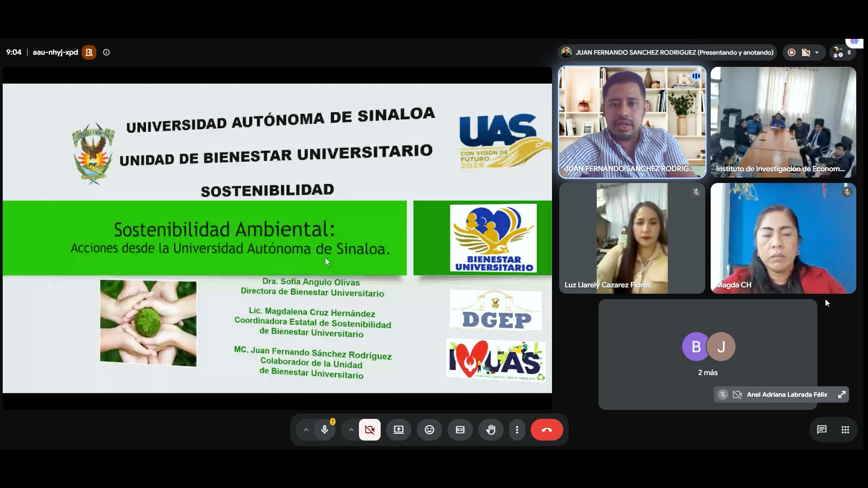
Task: Open the recording options dropdown arrow
Action: (817, 52)
